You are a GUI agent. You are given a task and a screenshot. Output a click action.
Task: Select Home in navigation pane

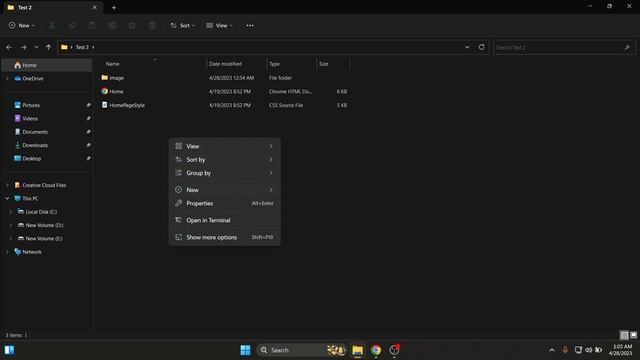click(x=46, y=65)
